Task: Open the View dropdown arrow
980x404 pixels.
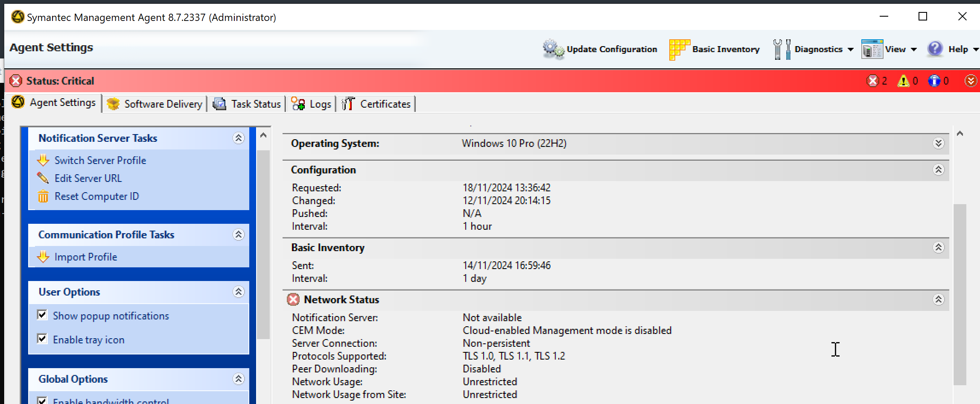Action: pos(913,50)
